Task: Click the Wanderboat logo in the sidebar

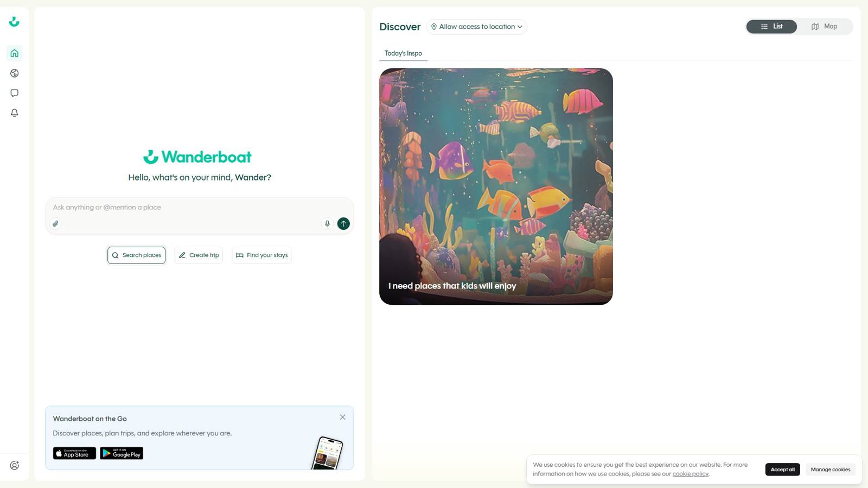Action: [14, 22]
